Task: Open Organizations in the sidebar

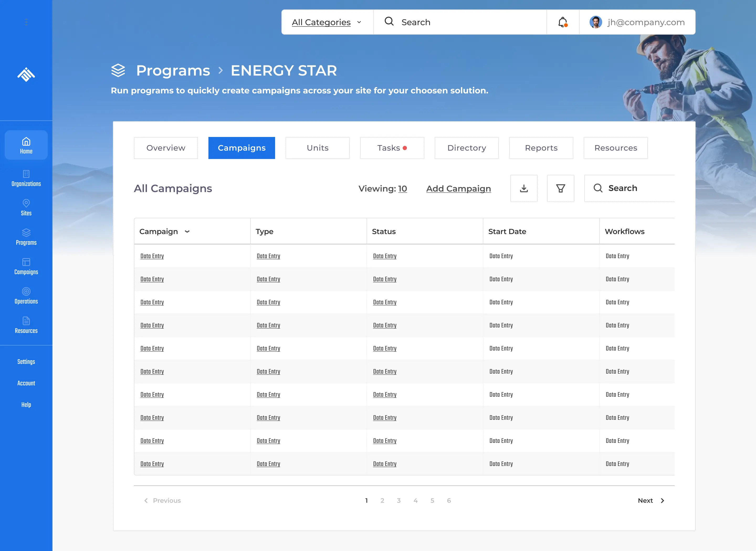Action: (26, 178)
